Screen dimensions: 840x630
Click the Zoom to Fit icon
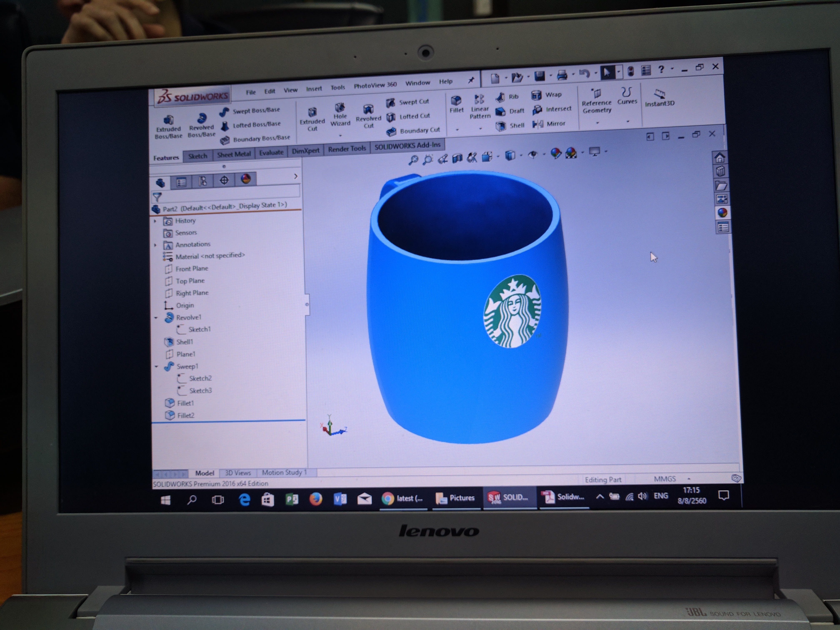413,160
